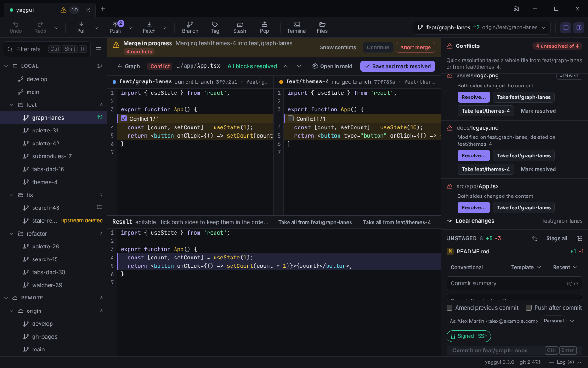Select the develop local branch
The width and height of the screenshot is (588, 368).
pos(53,79)
